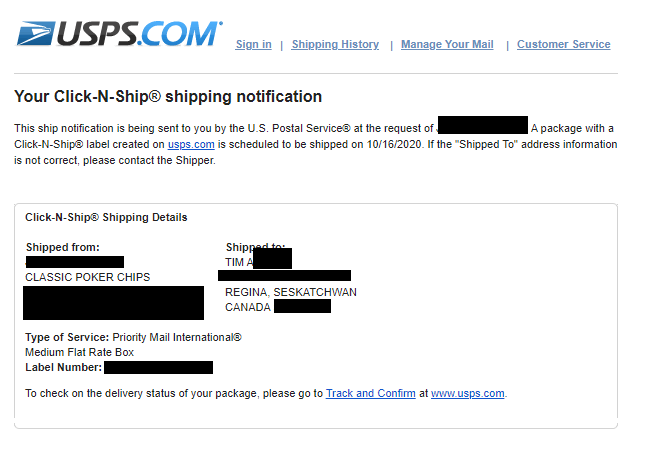Click the USPS.COM wordmark
Viewport: 660px width, 450px height.
pos(138,33)
